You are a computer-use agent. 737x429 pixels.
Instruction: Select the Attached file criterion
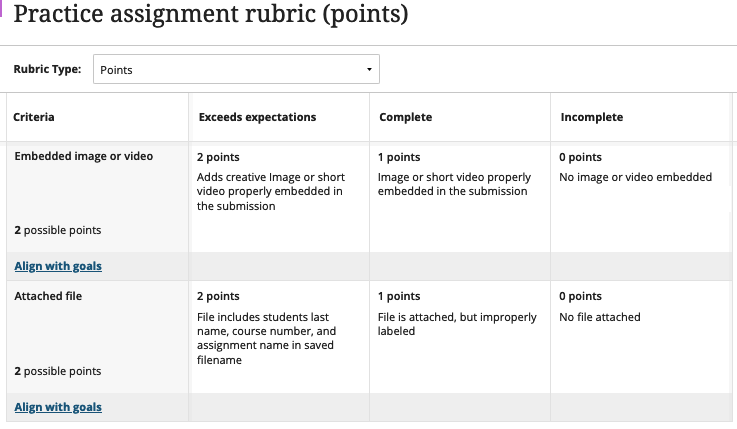(x=48, y=296)
